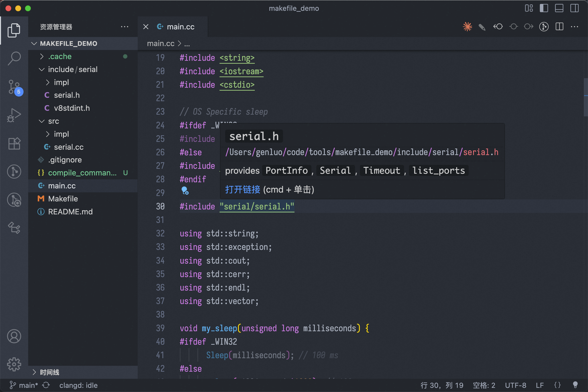588x392 pixels.
Task: Follow the <cstdio> include link
Action: pos(237,85)
